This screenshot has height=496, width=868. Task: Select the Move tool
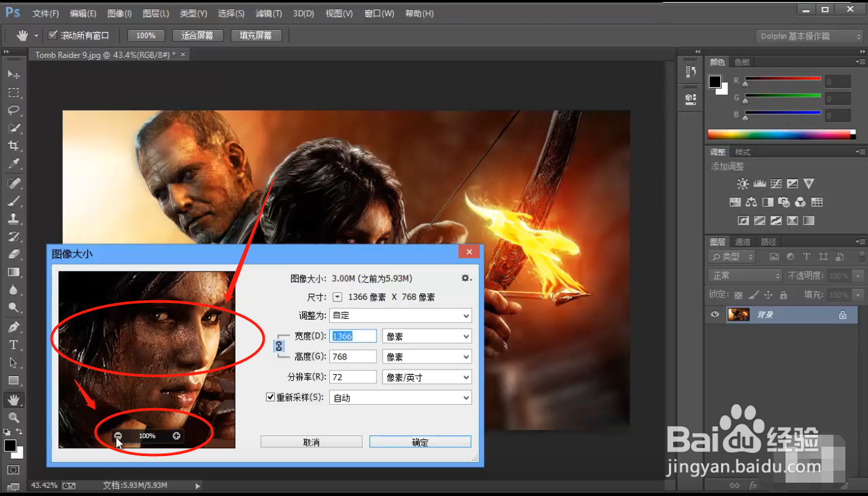(x=13, y=74)
